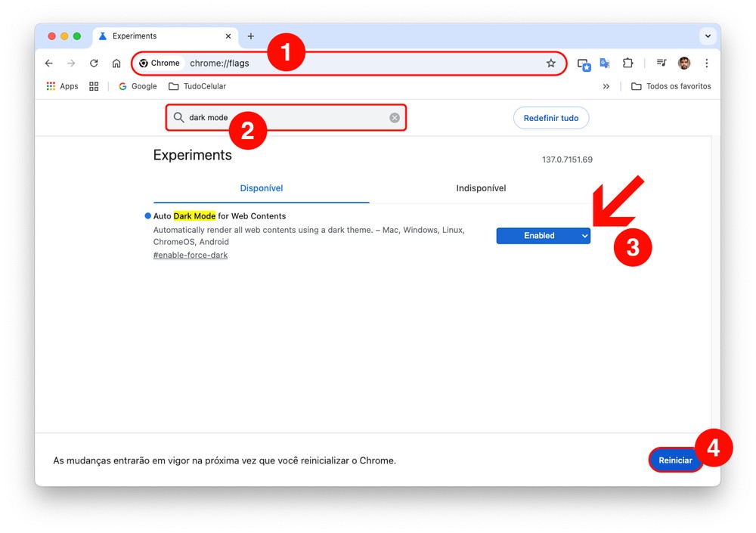Click the back navigation arrow
The width and height of the screenshot is (756, 533).
pos(49,64)
